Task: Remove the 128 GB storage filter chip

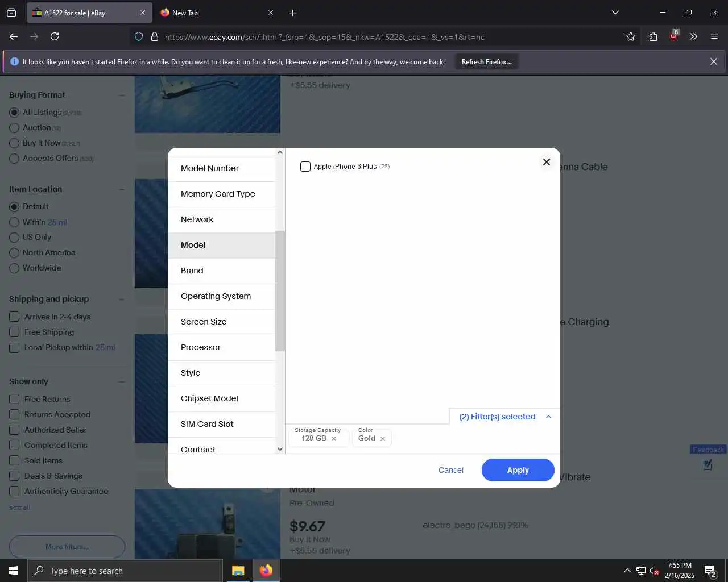Action: coord(334,439)
